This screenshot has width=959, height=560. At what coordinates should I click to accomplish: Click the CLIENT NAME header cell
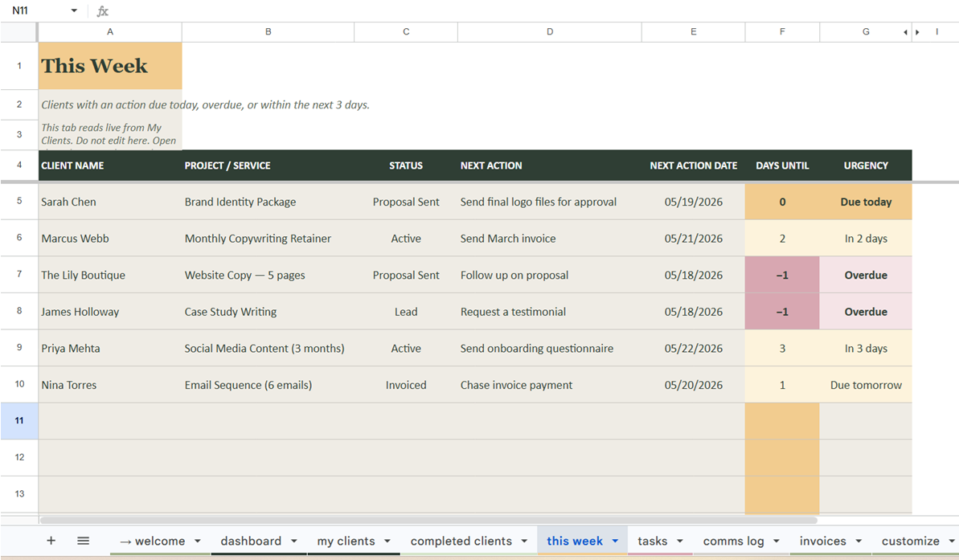[x=110, y=165]
